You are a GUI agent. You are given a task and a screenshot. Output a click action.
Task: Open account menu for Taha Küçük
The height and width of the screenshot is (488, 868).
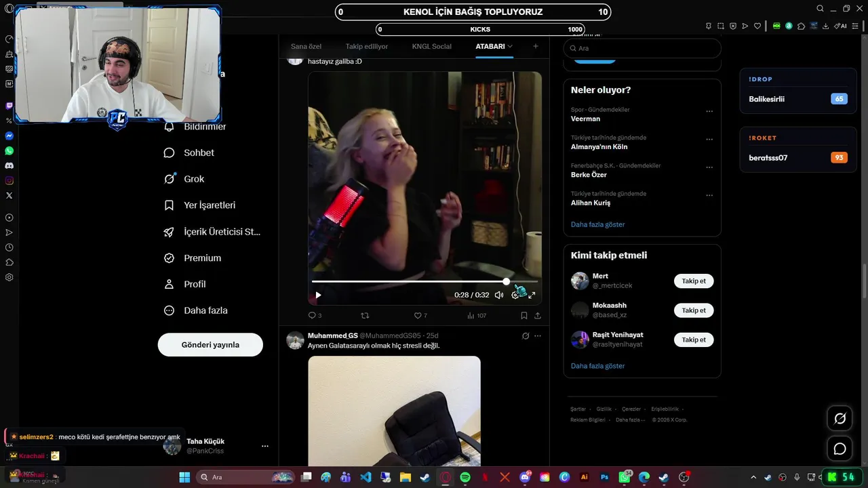(x=265, y=446)
